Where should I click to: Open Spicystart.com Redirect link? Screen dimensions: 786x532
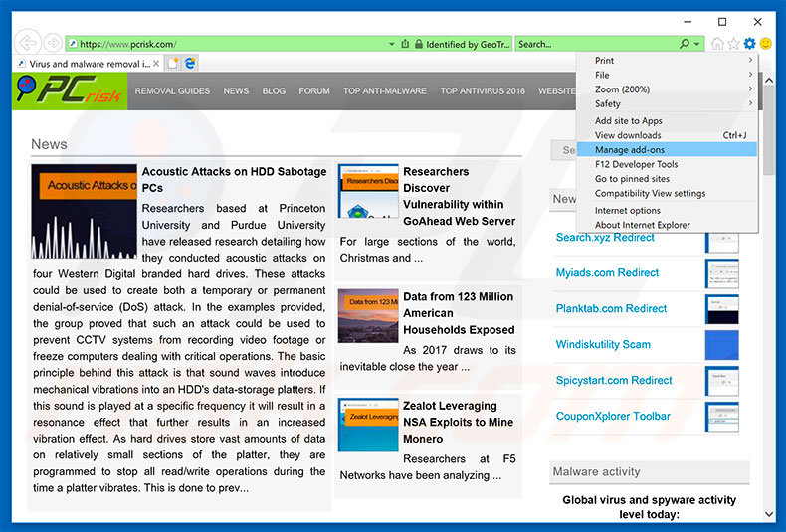(614, 380)
